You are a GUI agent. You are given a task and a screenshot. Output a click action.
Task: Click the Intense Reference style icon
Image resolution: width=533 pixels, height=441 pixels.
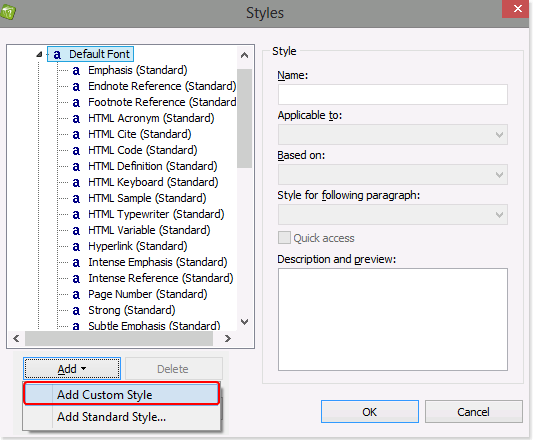[76, 278]
